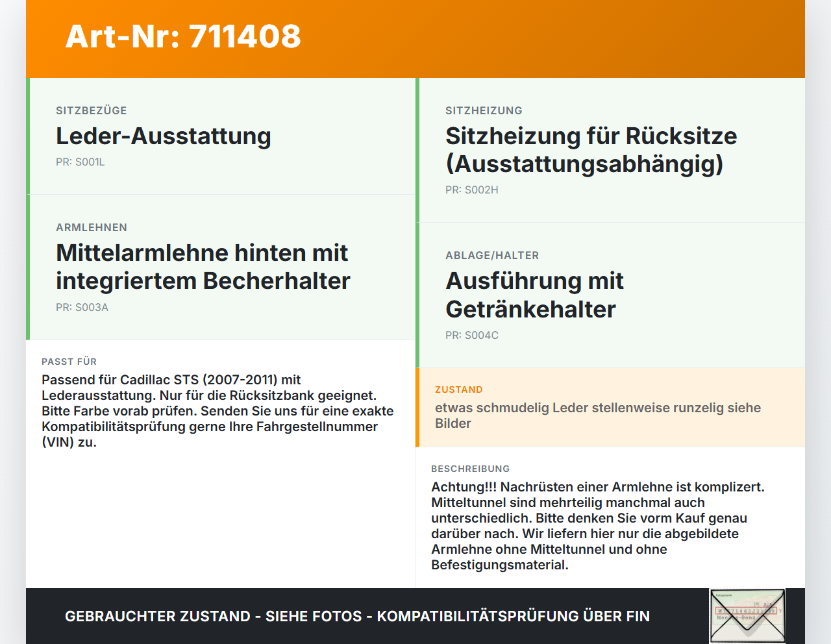The image size is (831, 644).
Task: Click the PR: S001L code label
Action: point(81,162)
